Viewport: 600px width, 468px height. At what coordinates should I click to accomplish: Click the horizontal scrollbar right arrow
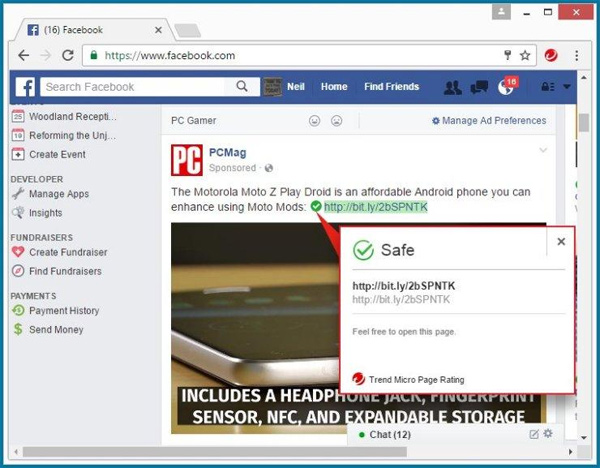coord(571,452)
